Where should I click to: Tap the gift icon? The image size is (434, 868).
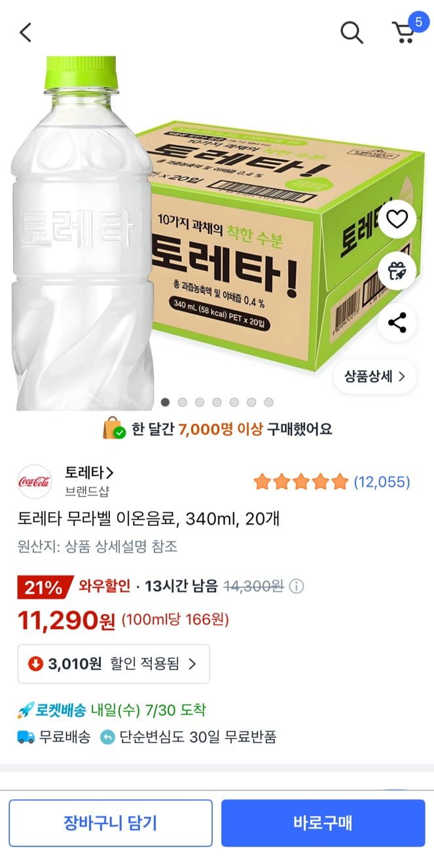pyautogui.click(x=397, y=270)
